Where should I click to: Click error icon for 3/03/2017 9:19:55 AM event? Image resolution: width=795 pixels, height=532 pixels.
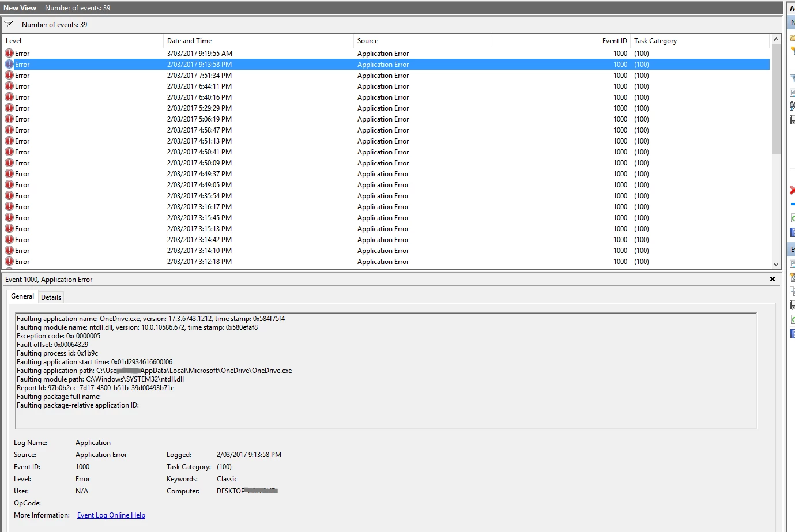pyautogui.click(x=9, y=53)
